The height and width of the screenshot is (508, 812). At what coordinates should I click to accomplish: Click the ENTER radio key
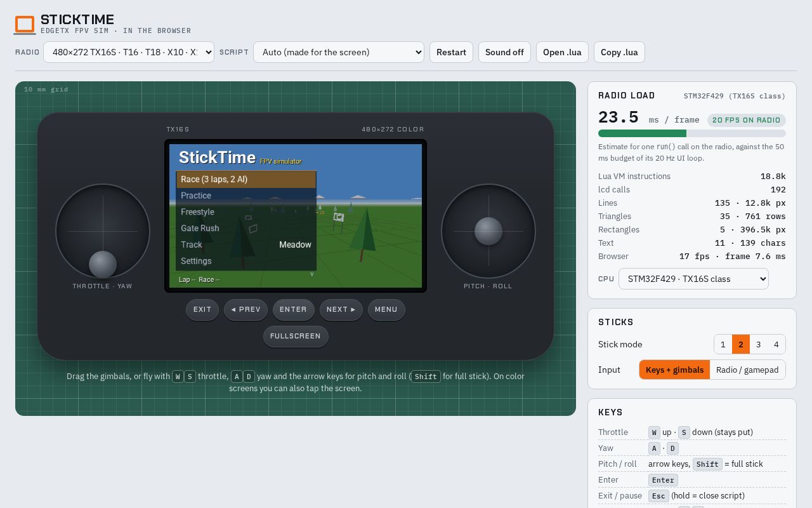[293, 310]
